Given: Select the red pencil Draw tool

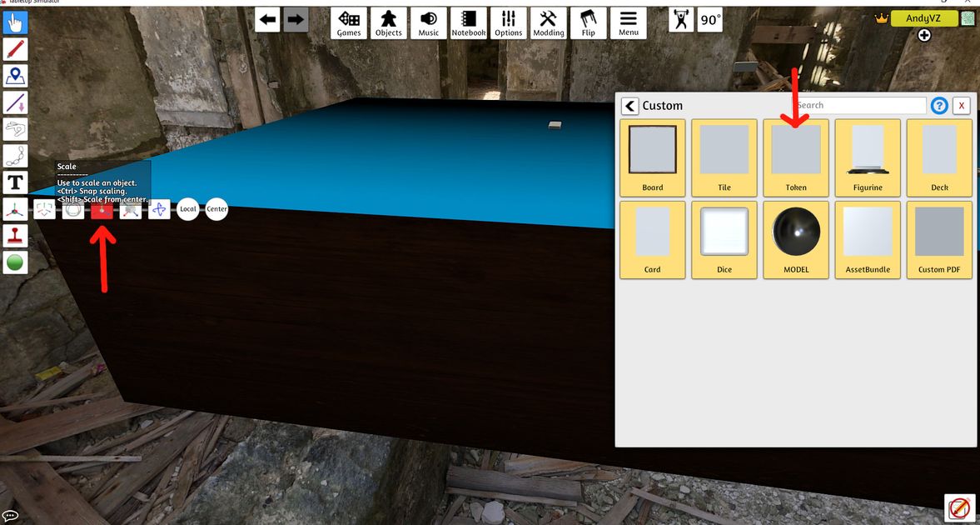Looking at the screenshot, I should coord(15,49).
